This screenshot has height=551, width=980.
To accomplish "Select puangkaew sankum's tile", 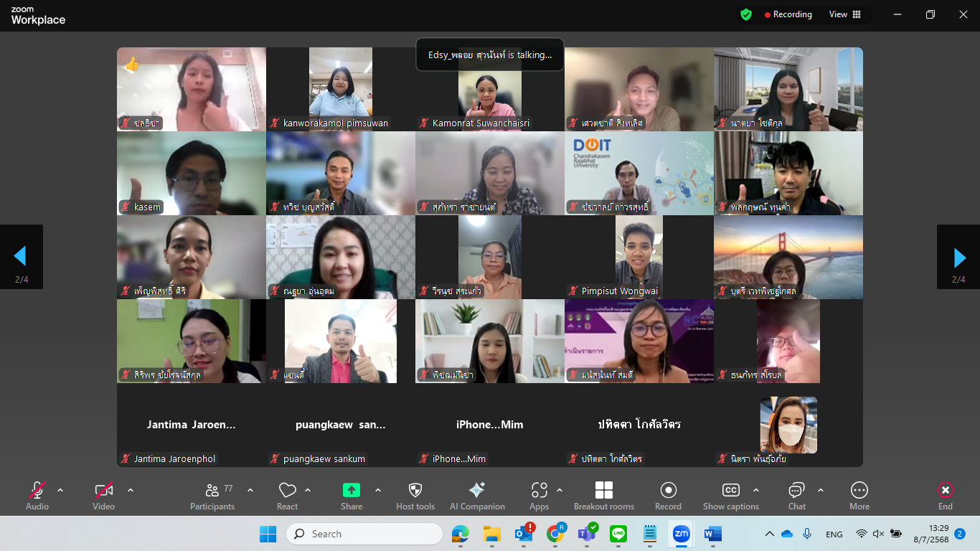I will [x=341, y=425].
